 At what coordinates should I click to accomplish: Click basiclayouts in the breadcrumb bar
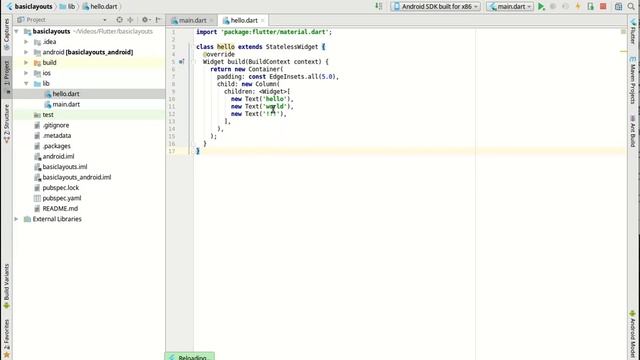point(29,7)
